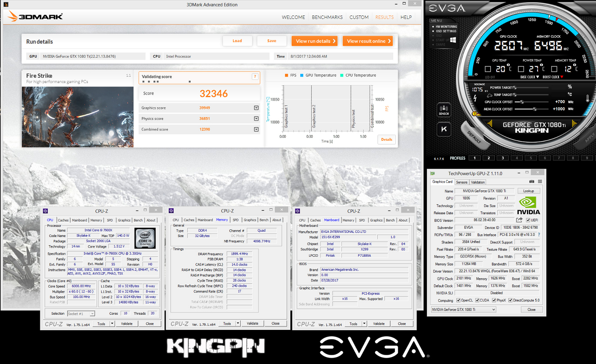The image size is (596, 364).
Task: Open the EVGA Precision SENSOR button
Action: [444, 110]
